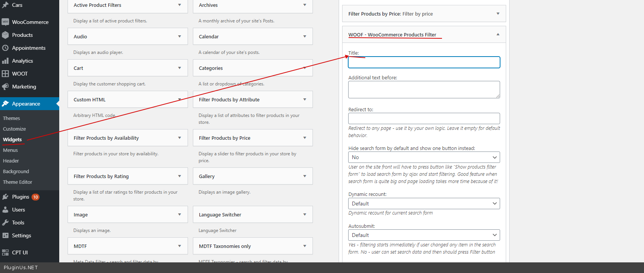Click the Appointments clock icon

pyautogui.click(x=5, y=48)
